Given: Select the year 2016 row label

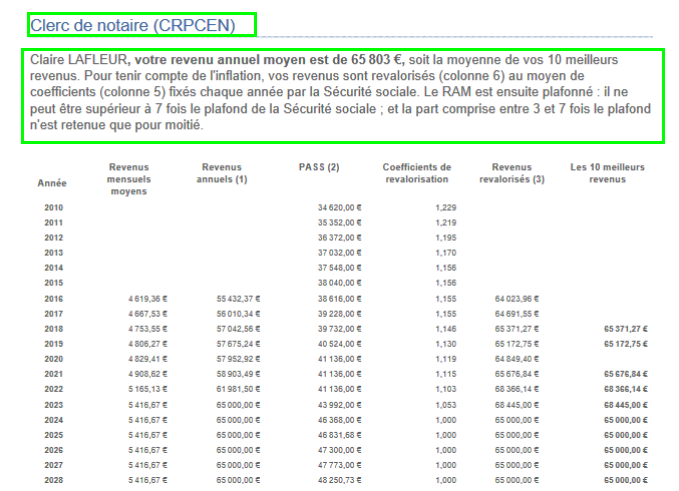Looking at the screenshot, I should tap(53, 298).
